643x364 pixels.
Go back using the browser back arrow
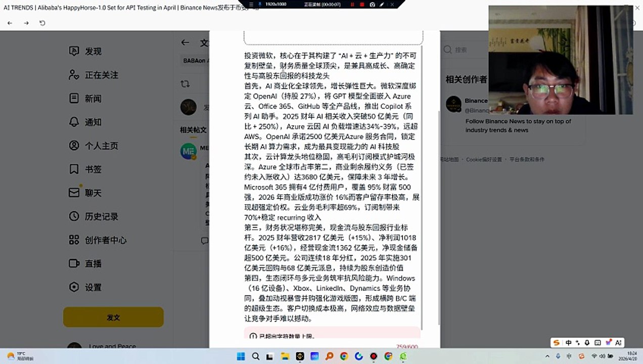click(10, 23)
